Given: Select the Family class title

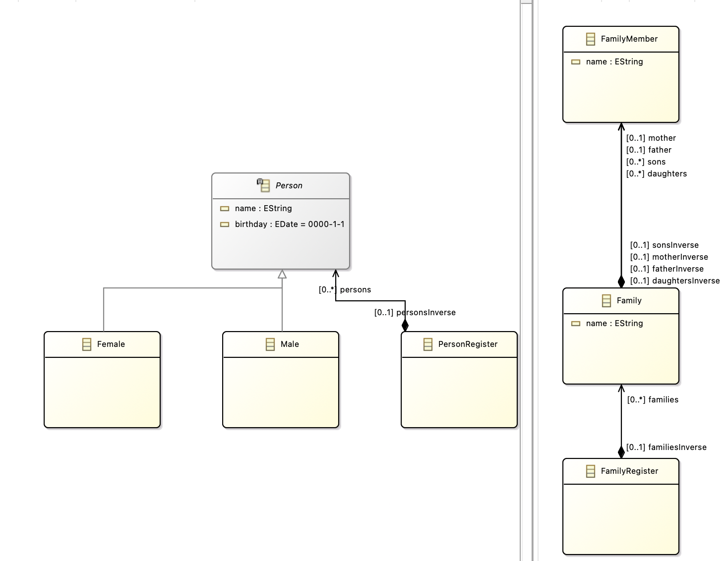Looking at the screenshot, I should click(629, 301).
